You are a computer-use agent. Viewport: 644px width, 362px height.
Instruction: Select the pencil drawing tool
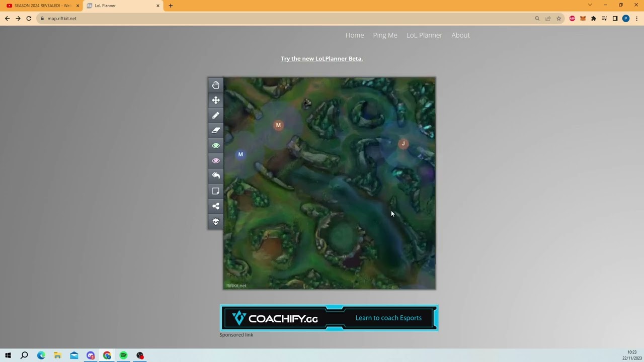click(216, 115)
